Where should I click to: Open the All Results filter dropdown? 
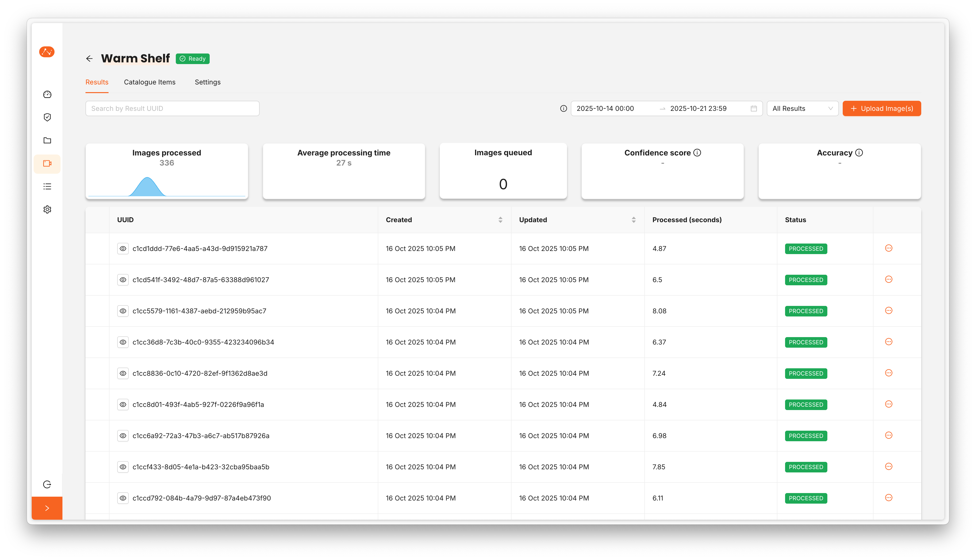[802, 108]
